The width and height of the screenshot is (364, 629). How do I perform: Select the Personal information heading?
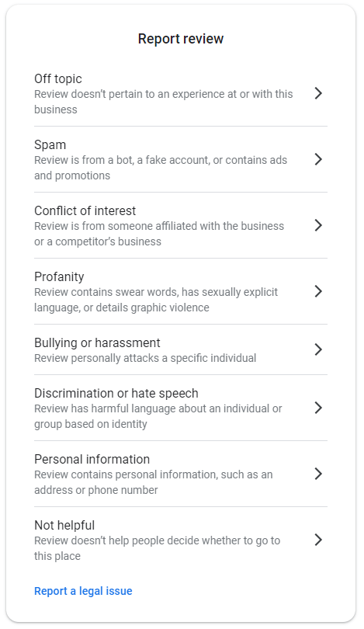click(92, 459)
